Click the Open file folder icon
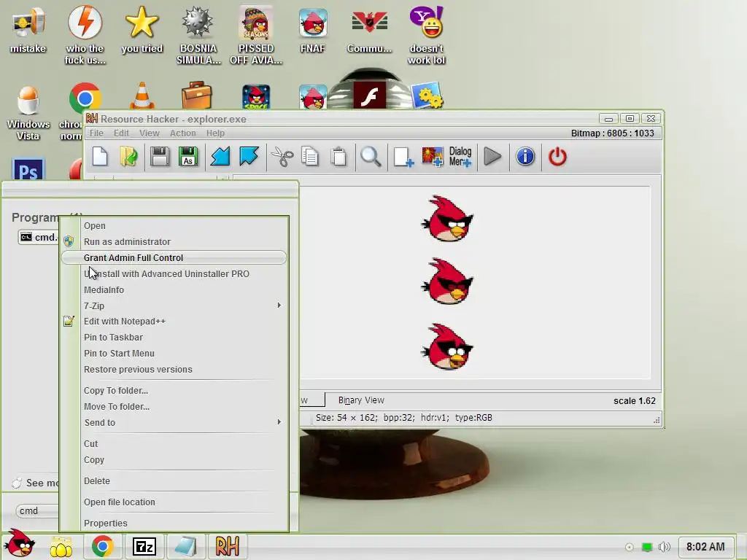Image resolution: width=747 pixels, height=560 pixels. click(128, 157)
